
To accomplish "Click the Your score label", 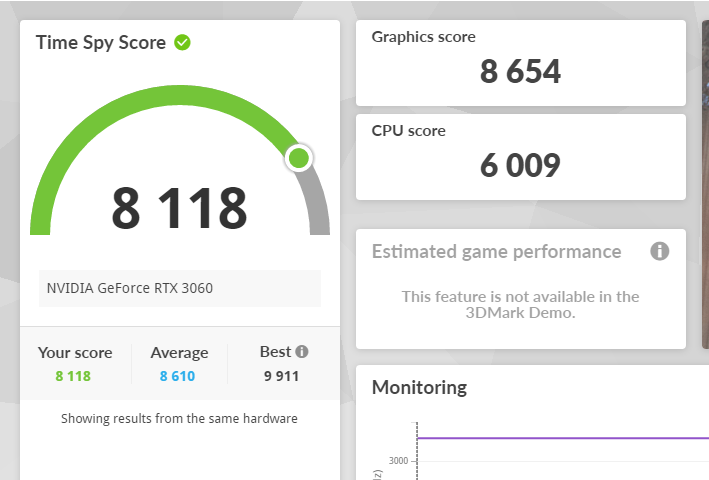I will point(75,353).
